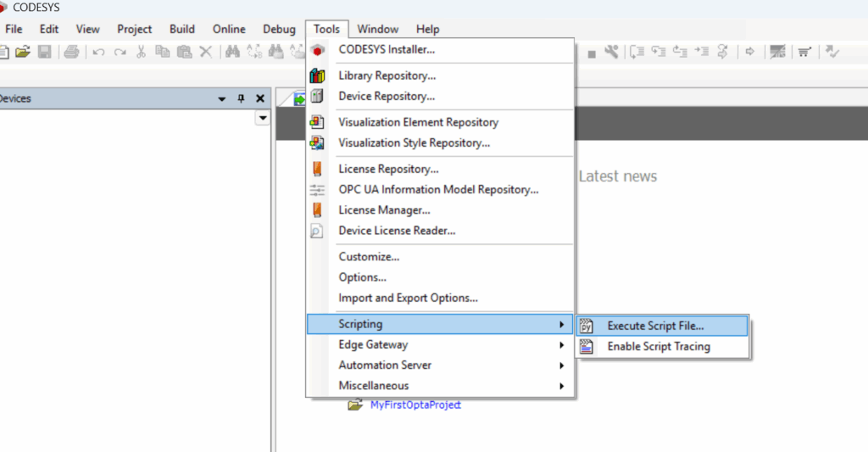Toggle Enable Script Tracing in submenu
868x452 pixels.
coord(659,346)
